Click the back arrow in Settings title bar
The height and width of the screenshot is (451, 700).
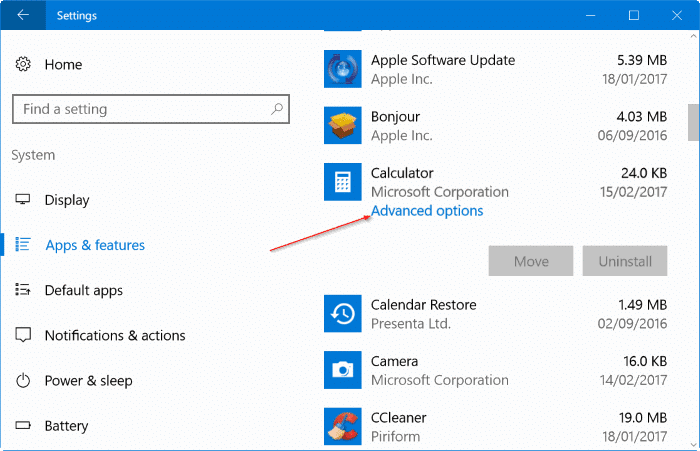pos(23,15)
